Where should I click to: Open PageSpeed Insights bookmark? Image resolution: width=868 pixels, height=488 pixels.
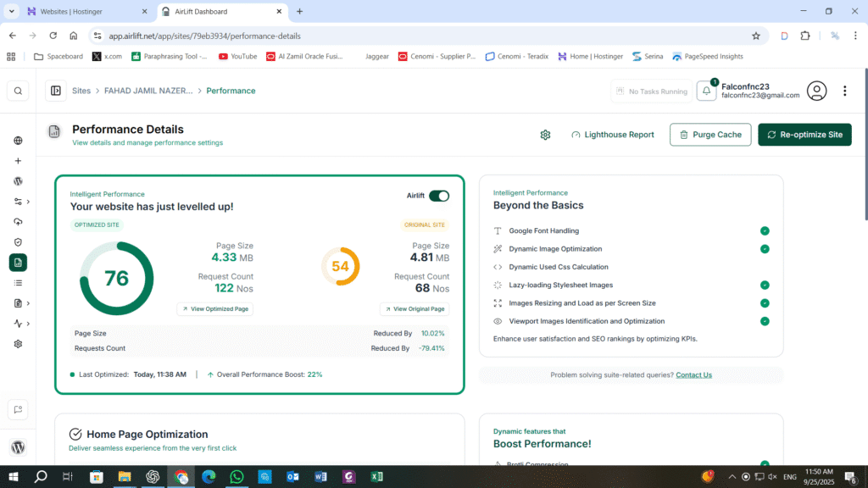[708, 57]
